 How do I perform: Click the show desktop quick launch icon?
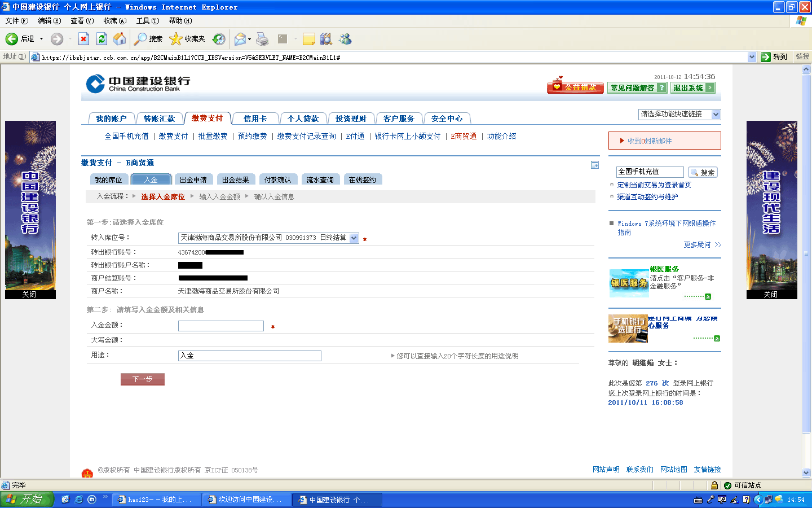click(65, 500)
